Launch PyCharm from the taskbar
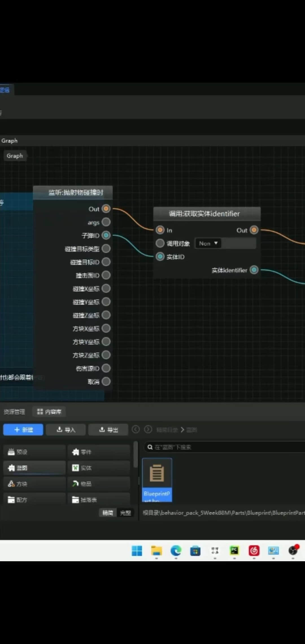The width and height of the screenshot is (305, 644). pyautogui.click(x=234, y=551)
